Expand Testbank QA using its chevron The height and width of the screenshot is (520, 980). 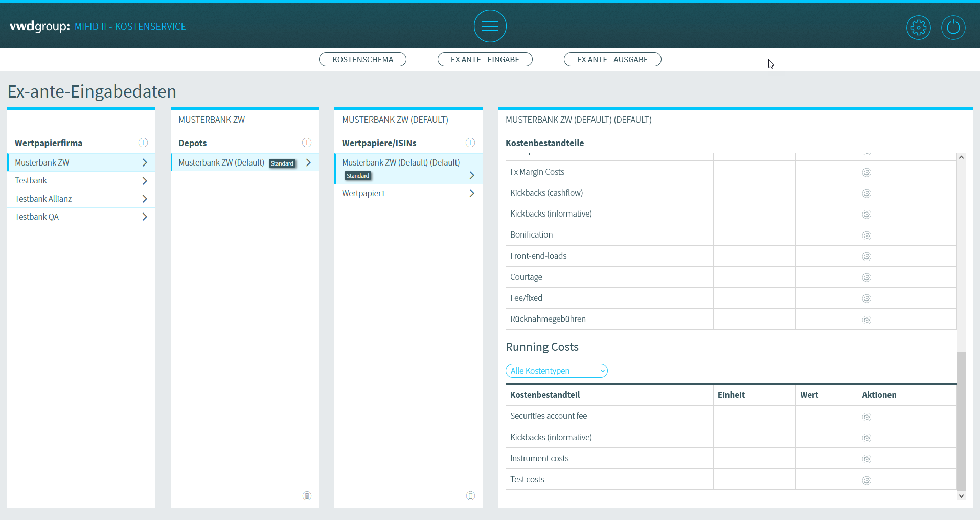click(145, 217)
